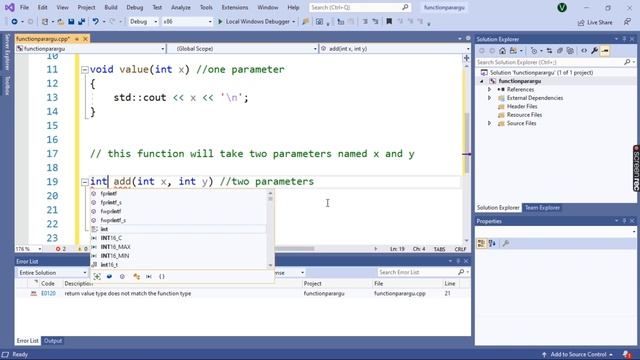Click the Description column header in Error List
The image size is (640, 360).
tap(78, 284)
